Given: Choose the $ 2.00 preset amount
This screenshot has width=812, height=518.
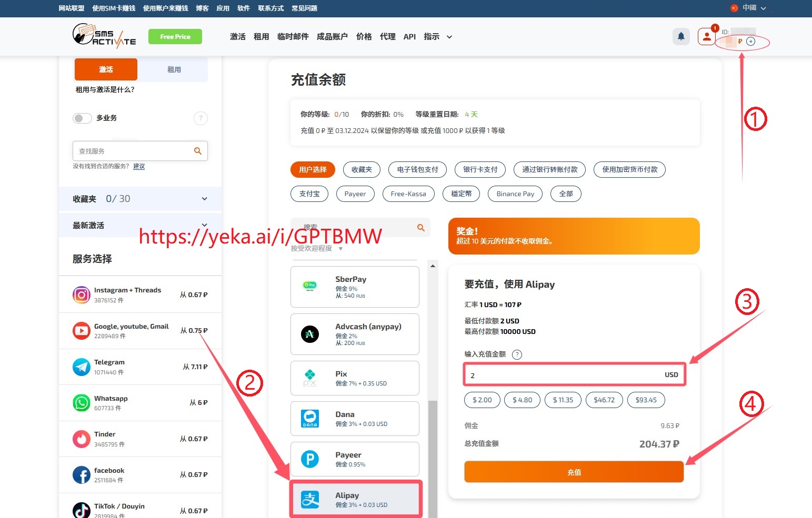Looking at the screenshot, I should coord(482,400).
